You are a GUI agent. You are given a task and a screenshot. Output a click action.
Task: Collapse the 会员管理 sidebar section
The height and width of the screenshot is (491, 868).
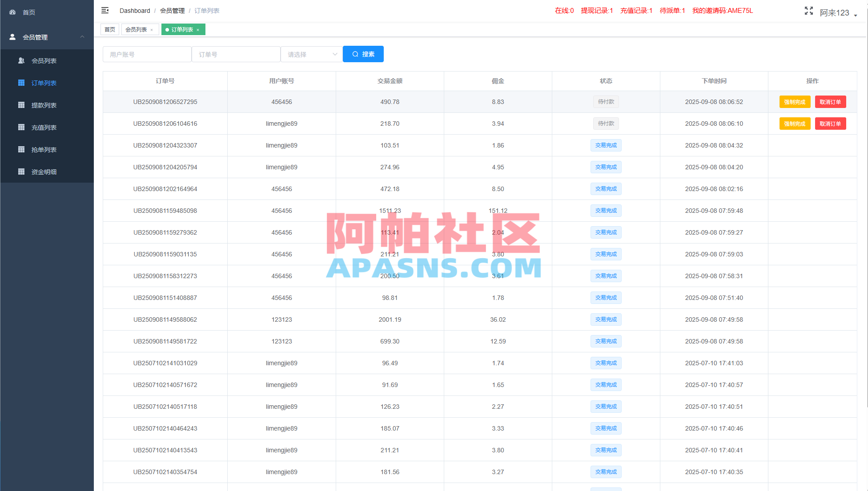[82, 37]
